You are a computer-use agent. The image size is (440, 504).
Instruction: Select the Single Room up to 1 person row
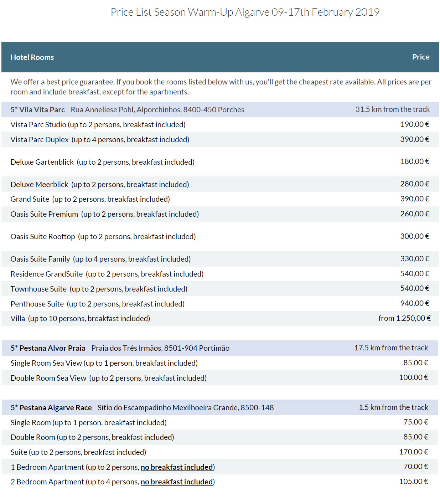point(219,423)
